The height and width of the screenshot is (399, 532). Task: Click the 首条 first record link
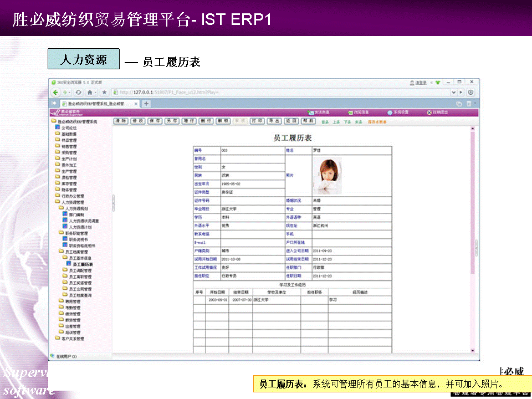click(x=325, y=122)
